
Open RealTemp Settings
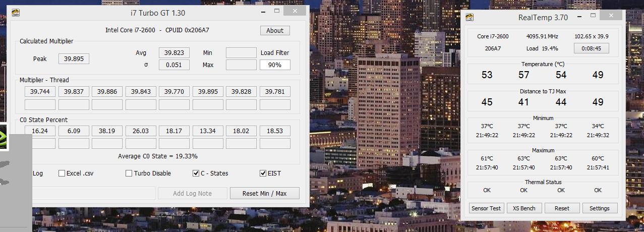[x=600, y=208]
